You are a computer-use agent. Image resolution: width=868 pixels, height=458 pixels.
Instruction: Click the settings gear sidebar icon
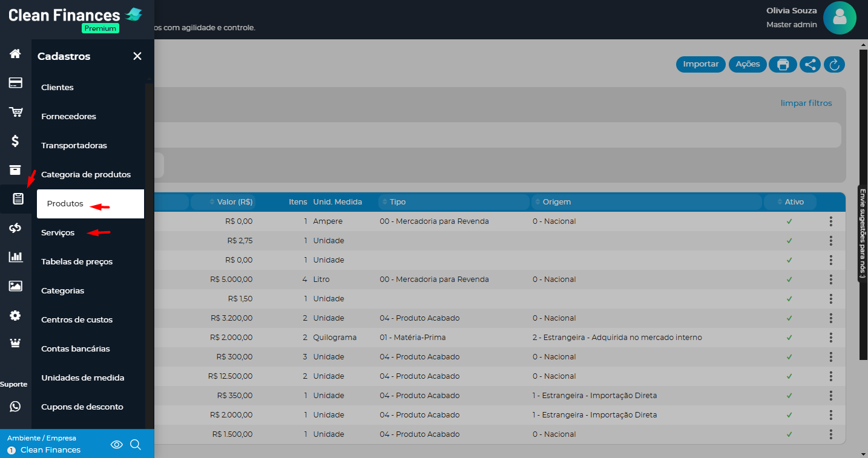(x=15, y=315)
